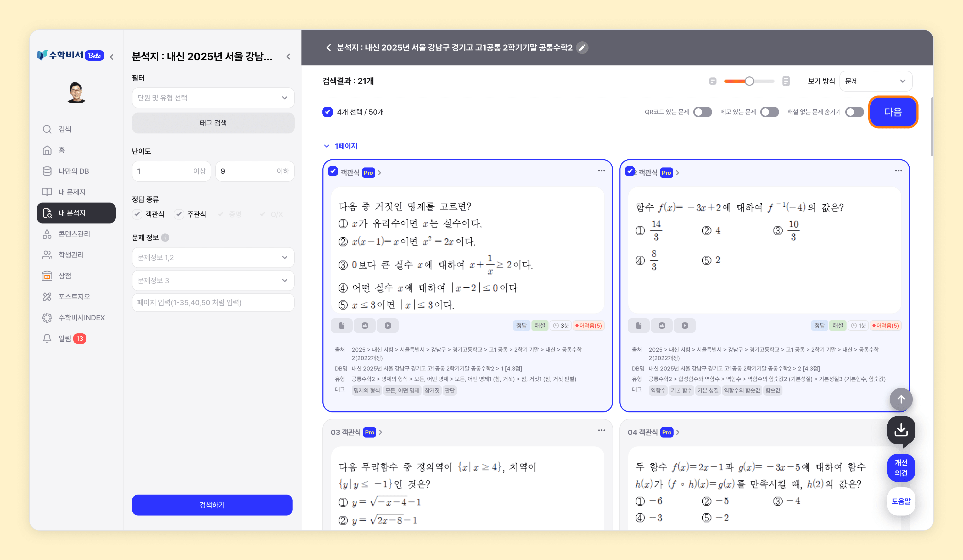
Task: Open the 보기 방식 문제 dropdown
Action: pos(876,81)
